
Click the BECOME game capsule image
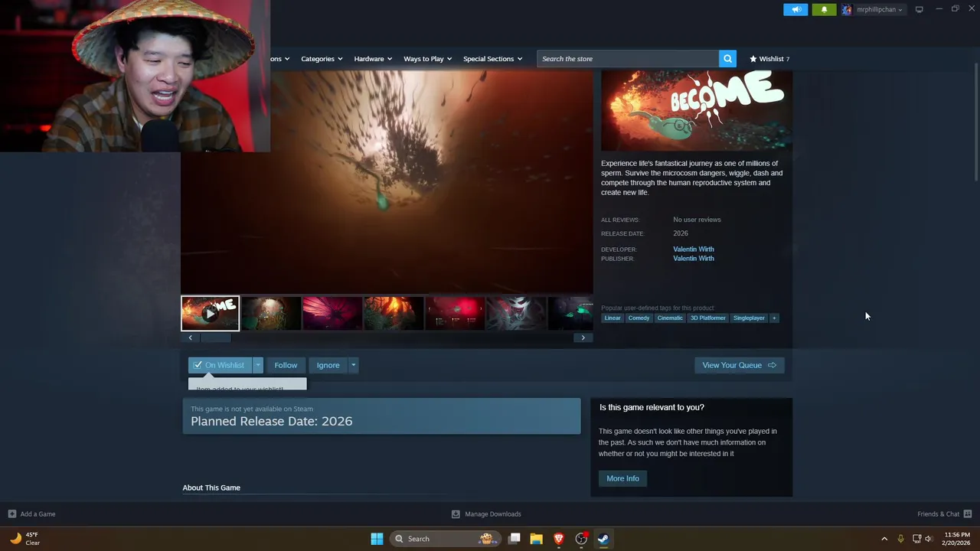tap(696, 110)
